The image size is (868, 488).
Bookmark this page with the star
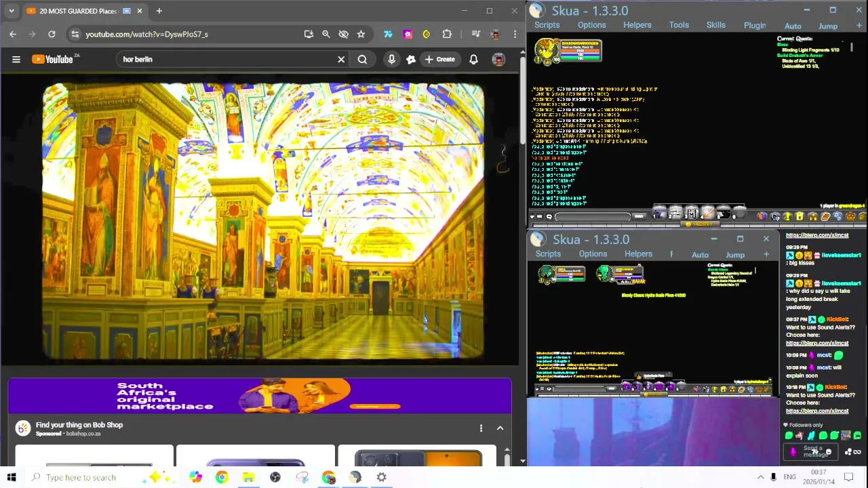[x=361, y=34]
